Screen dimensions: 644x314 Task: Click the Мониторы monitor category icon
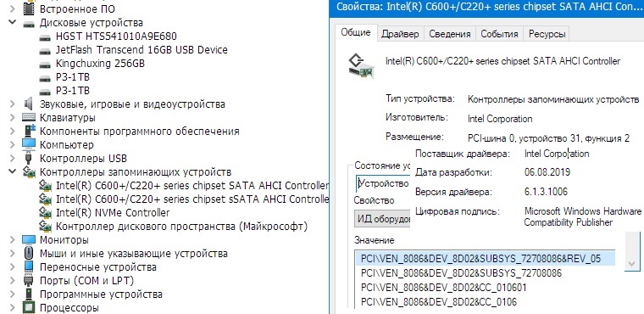coord(29,239)
